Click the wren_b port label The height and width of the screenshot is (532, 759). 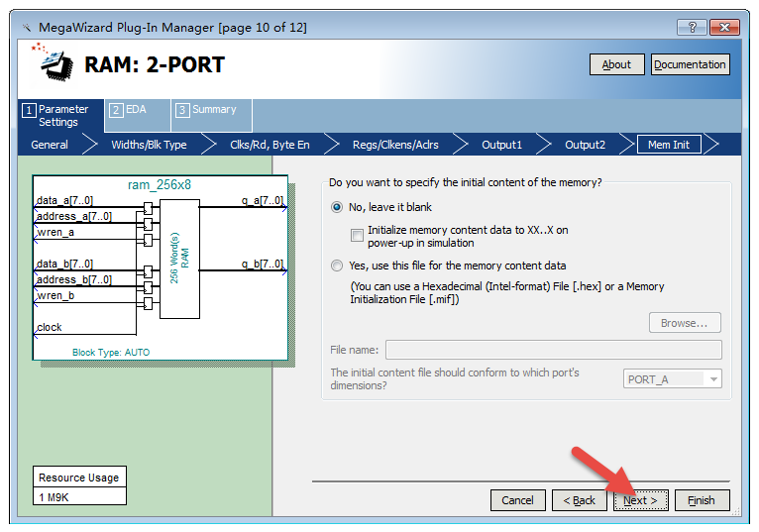pos(55,296)
